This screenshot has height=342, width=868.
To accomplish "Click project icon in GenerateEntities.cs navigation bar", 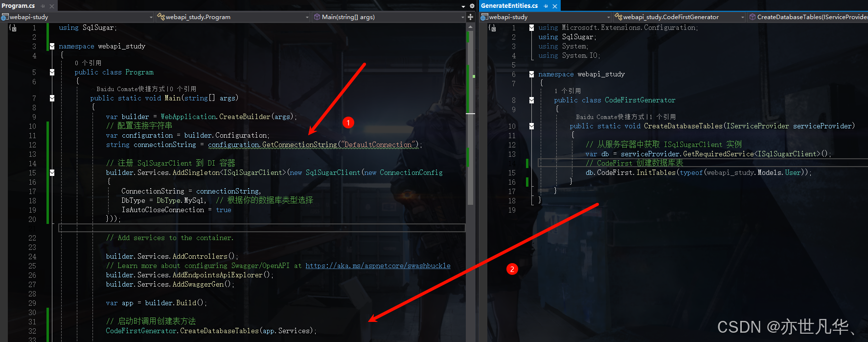I will tap(484, 17).
